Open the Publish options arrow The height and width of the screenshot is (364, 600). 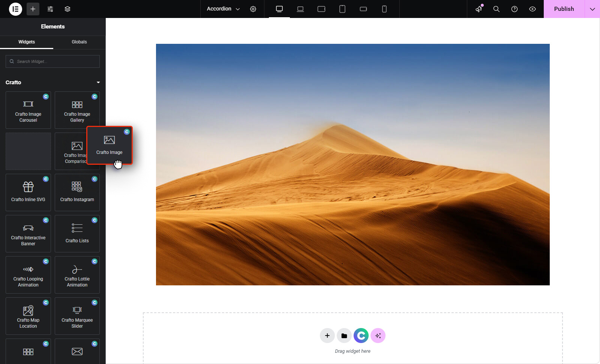click(x=592, y=9)
